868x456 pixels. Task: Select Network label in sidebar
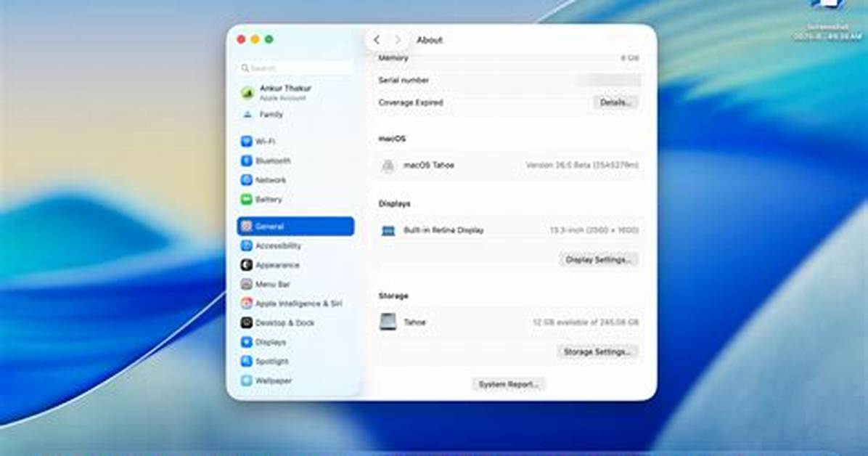coord(271,180)
